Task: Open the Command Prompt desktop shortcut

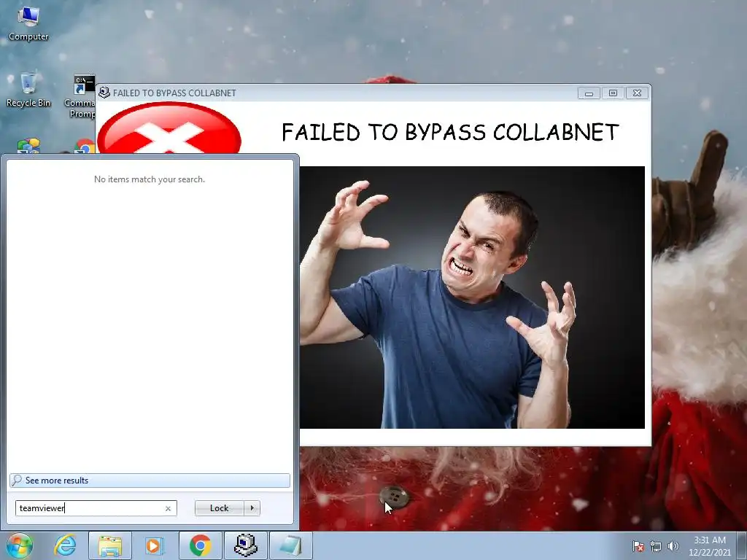Action: point(81,97)
